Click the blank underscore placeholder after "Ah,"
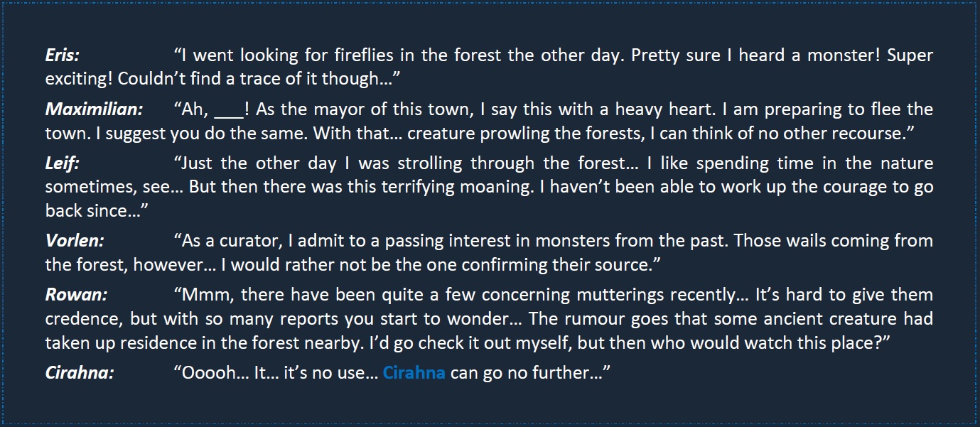This screenshot has height=427, width=980. 228,109
